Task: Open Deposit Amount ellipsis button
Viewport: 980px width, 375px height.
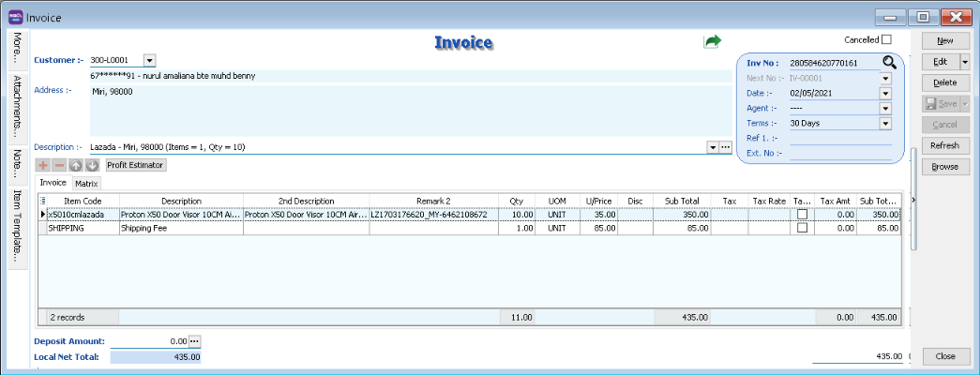Action: [x=195, y=341]
